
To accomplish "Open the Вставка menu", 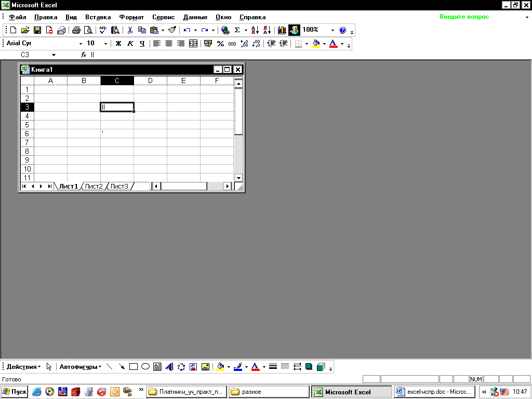I will point(98,17).
